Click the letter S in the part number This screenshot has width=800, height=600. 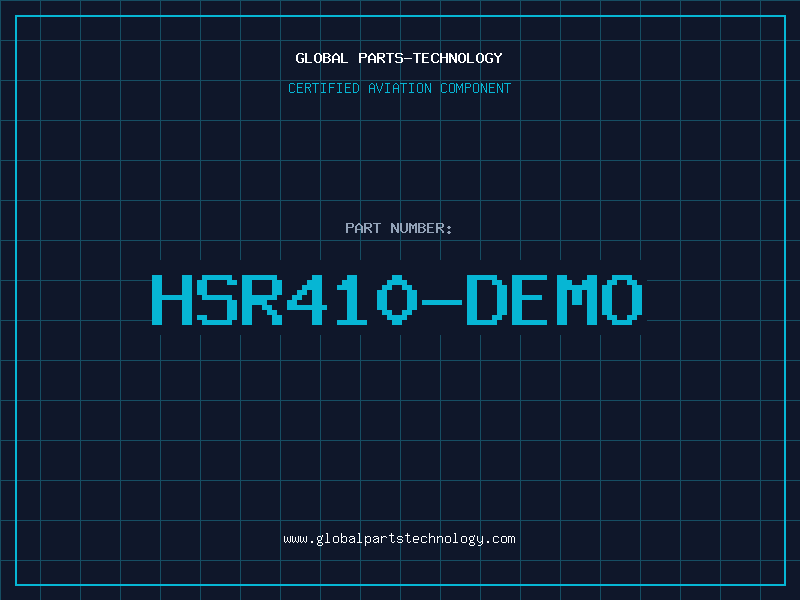219,299
